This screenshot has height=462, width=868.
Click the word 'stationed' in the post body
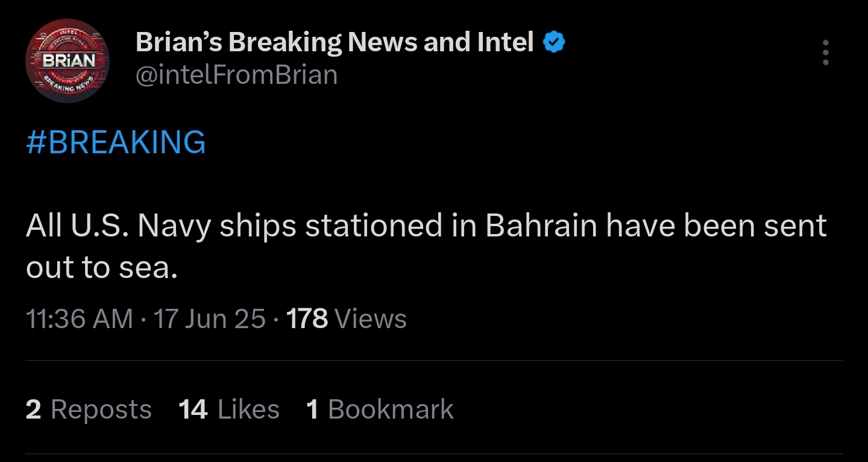[374, 226]
